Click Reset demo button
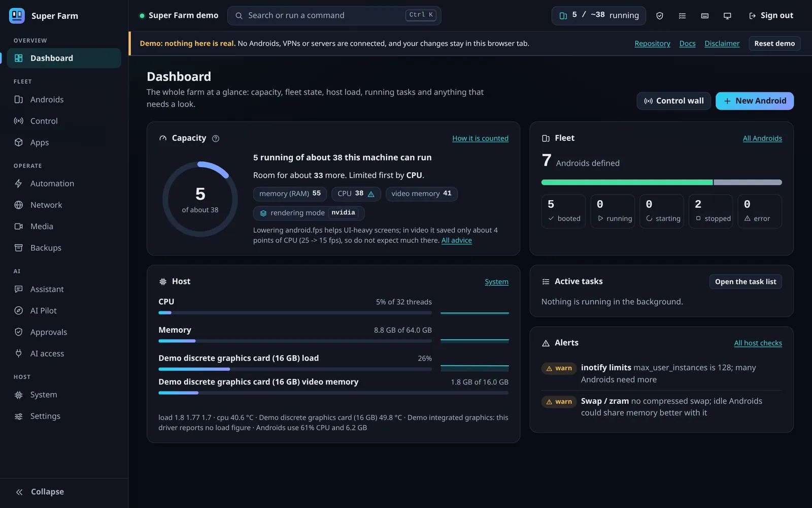Screen dimensions: 812x508 [x=774, y=43]
